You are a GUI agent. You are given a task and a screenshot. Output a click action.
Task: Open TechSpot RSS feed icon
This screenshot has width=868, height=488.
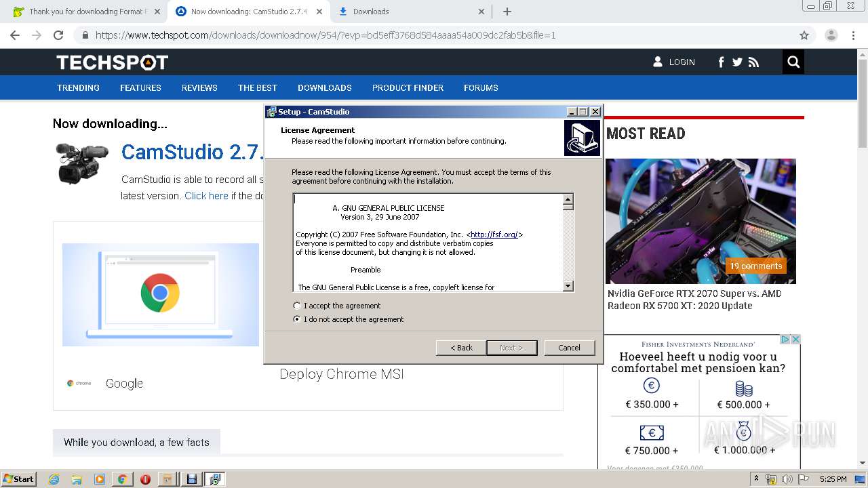point(753,62)
